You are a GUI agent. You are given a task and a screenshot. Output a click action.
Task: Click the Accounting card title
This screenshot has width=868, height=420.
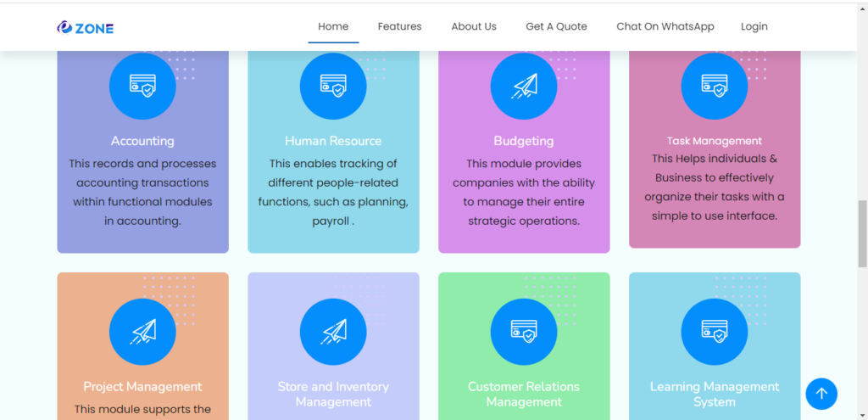pyautogui.click(x=142, y=141)
